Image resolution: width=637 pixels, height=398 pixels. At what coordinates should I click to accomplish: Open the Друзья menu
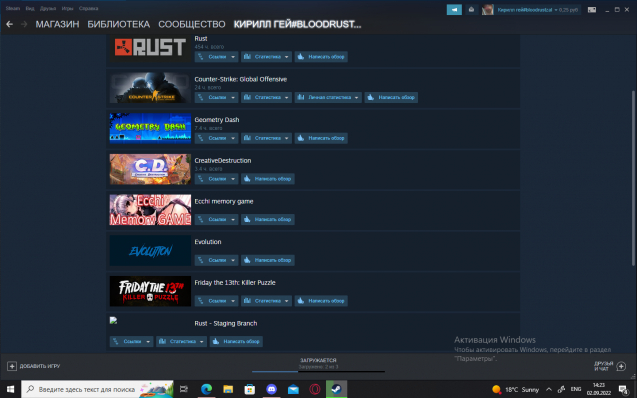[x=48, y=9]
